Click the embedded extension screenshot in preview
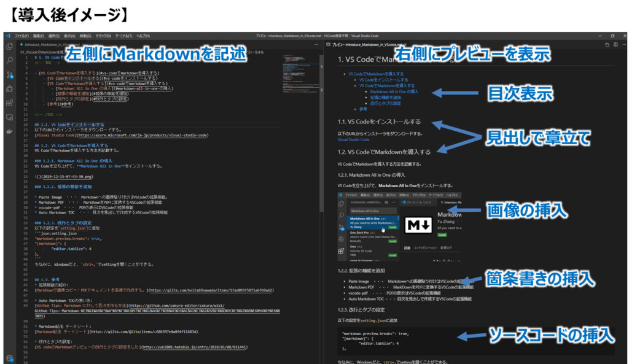 [399, 227]
